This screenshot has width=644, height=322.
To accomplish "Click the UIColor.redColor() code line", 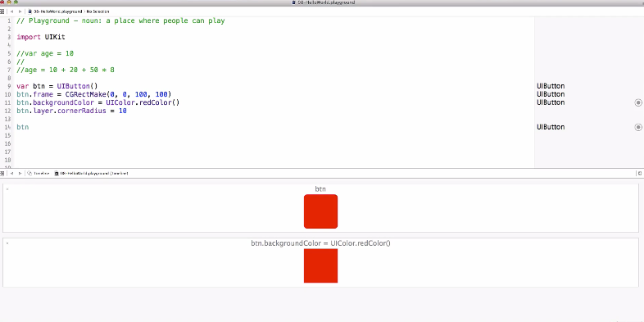I will coord(98,102).
